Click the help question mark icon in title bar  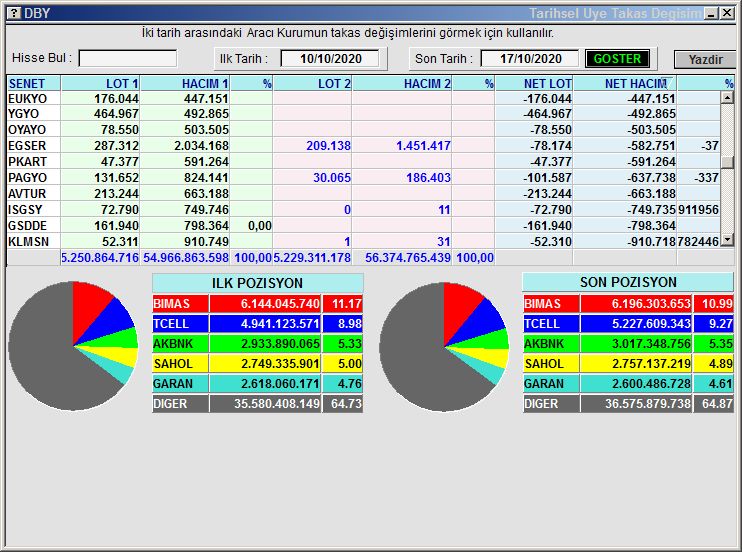tap(14, 13)
